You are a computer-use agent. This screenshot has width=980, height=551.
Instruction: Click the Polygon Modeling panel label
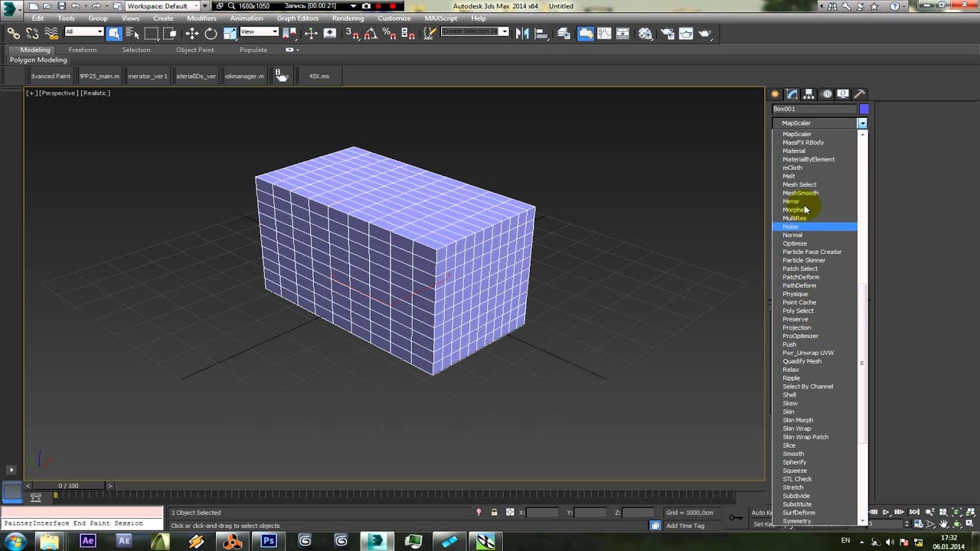[38, 60]
